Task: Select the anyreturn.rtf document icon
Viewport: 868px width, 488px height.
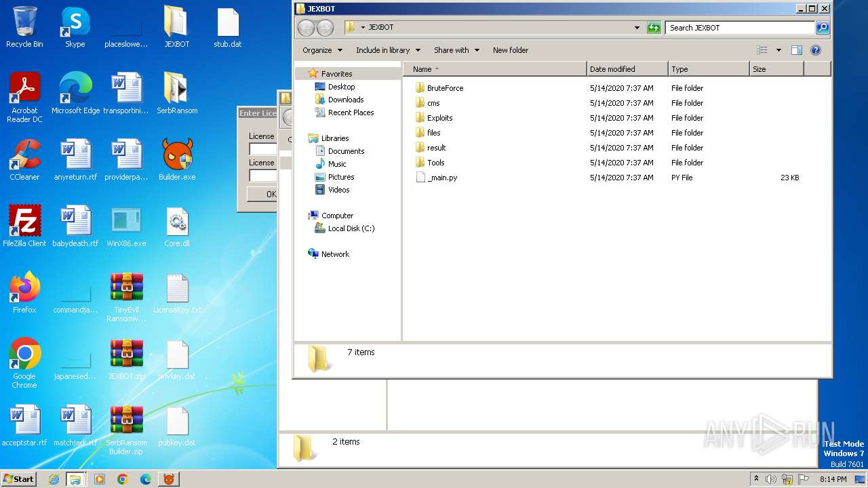Action: [x=75, y=160]
